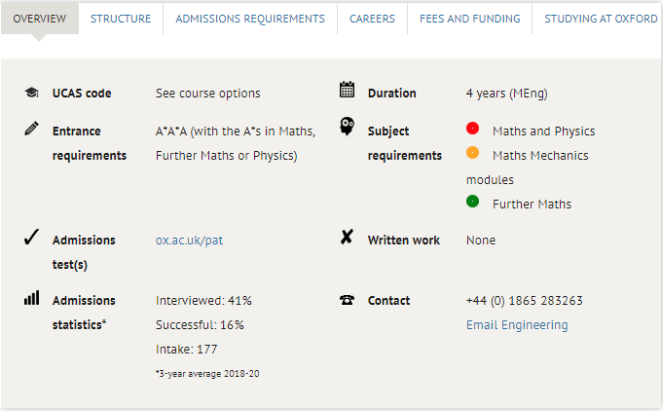
Task: Click the orange dot for Maths Mechanics
Action: [473, 153]
